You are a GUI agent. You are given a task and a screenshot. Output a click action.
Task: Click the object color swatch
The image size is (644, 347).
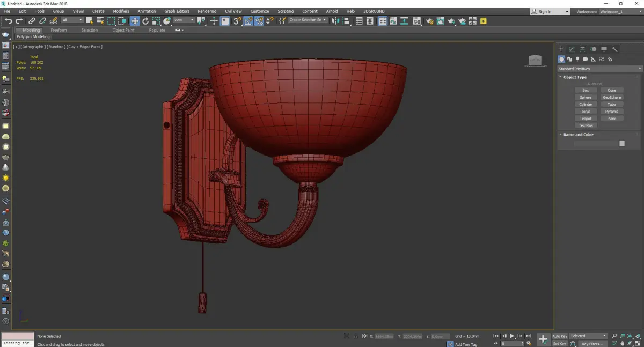pyautogui.click(x=622, y=143)
